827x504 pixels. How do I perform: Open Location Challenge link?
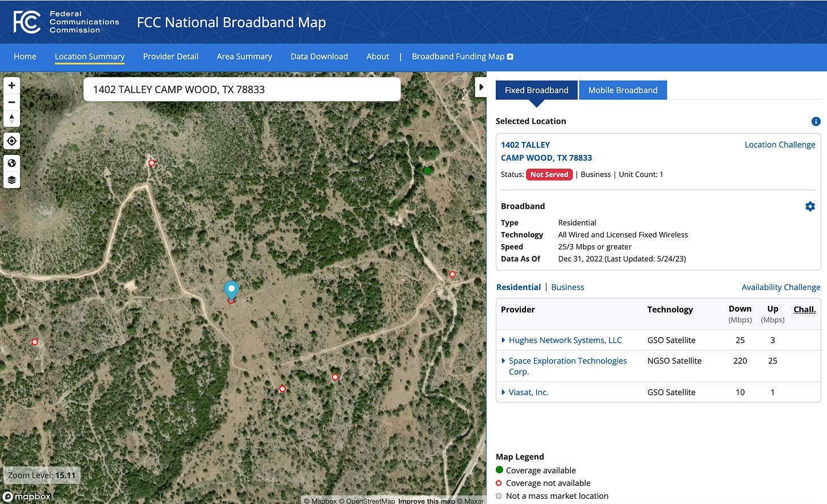point(780,145)
